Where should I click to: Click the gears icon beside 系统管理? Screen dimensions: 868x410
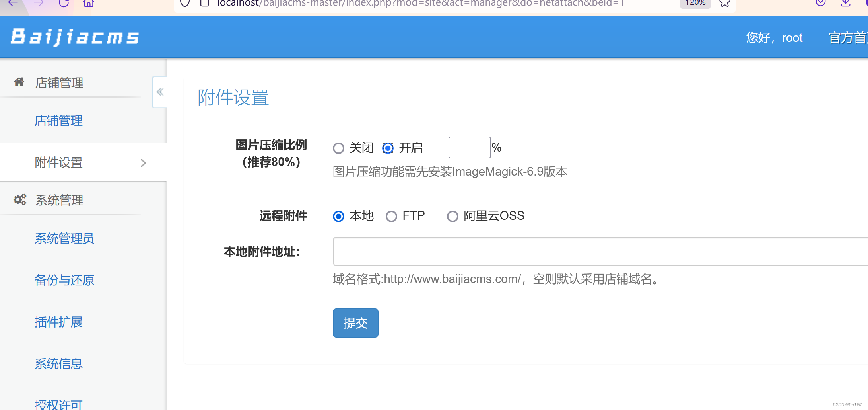[x=20, y=199]
